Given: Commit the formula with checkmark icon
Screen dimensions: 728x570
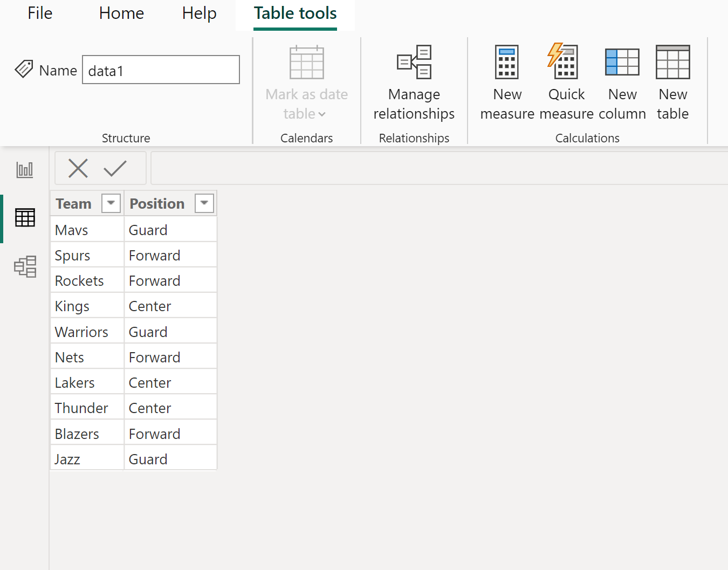Looking at the screenshot, I should point(115,168).
